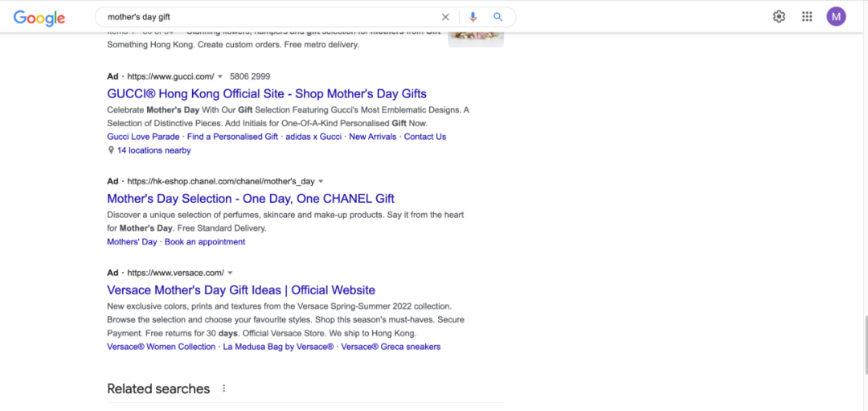
Task: Click the flower thumbnail image of top result
Action: [476, 39]
